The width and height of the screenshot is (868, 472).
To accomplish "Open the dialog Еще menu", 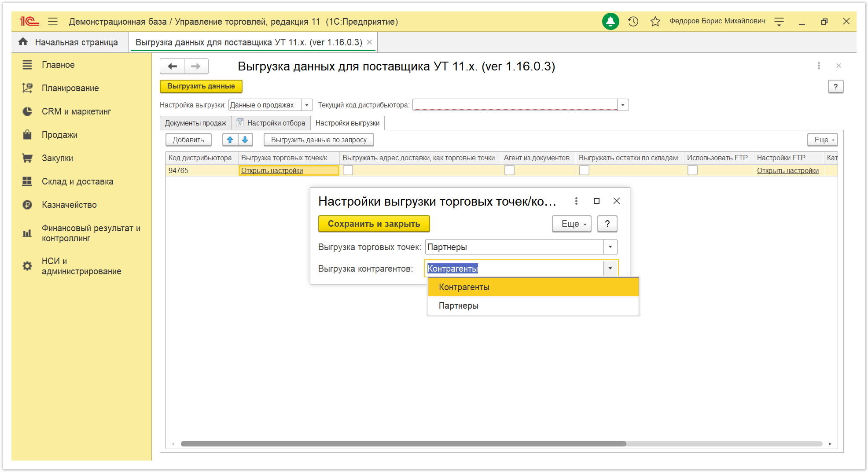I will [571, 224].
